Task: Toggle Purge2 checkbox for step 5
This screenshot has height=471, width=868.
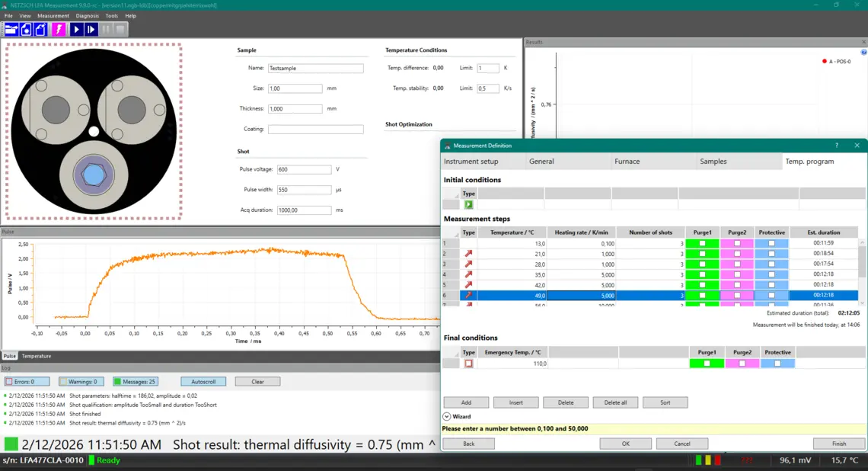Action: [737, 285]
